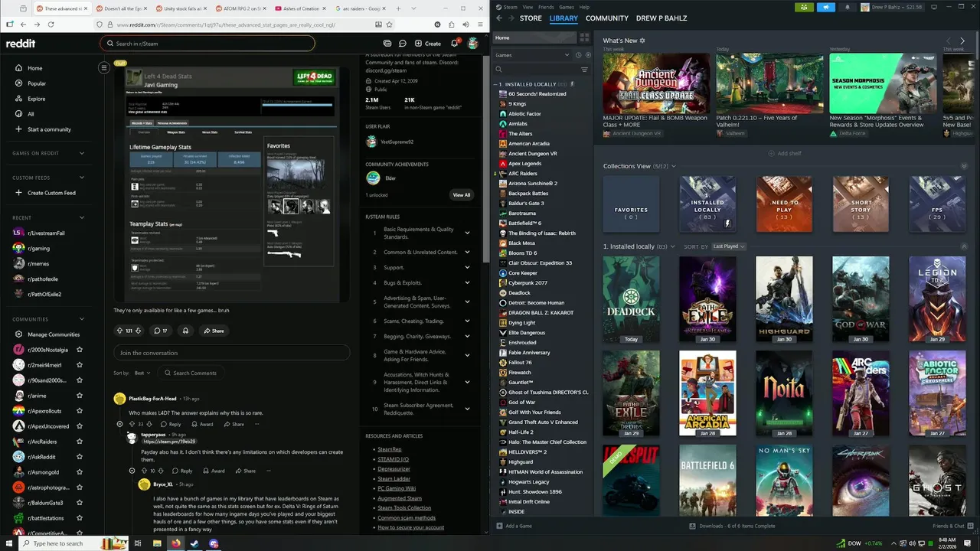This screenshot has height=551, width=980.
Task: Open Firefox from Windows taskbar
Action: pyautogui.click(x=175, y=543)
